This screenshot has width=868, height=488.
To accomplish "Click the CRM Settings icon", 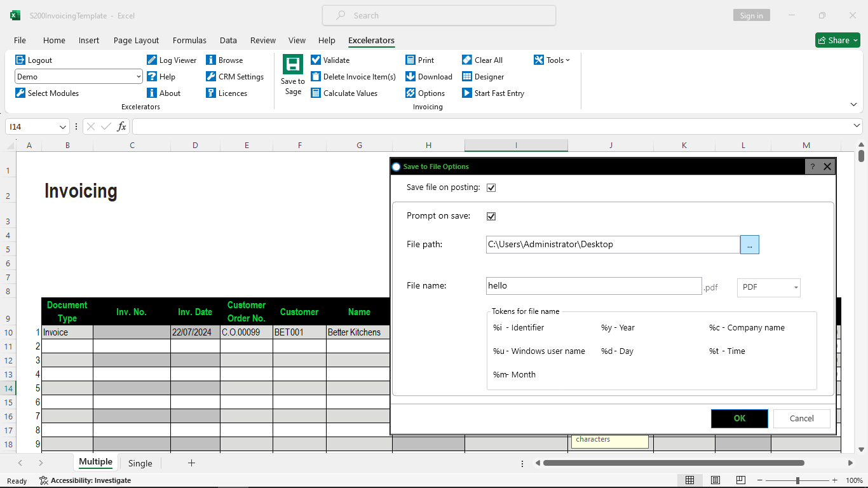I will (x=236, y=76).
